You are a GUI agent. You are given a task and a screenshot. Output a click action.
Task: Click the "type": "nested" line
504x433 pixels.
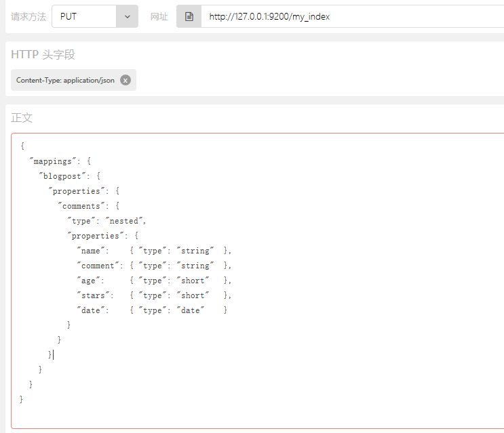(x=106, y=221)
